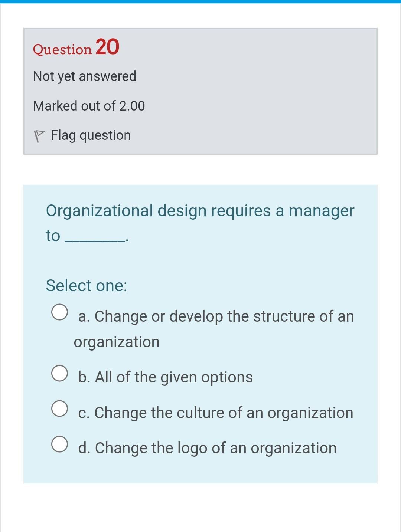Click the flag icon beside Flag question
Screen dimensions: 401x532
coord(39,136)
